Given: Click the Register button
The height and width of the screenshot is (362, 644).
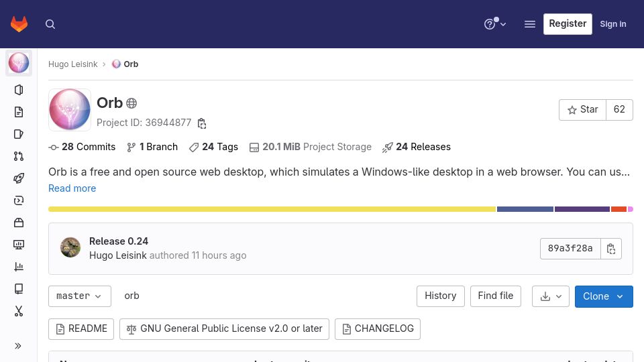Looking at the screenshot, I should (568, 24).
